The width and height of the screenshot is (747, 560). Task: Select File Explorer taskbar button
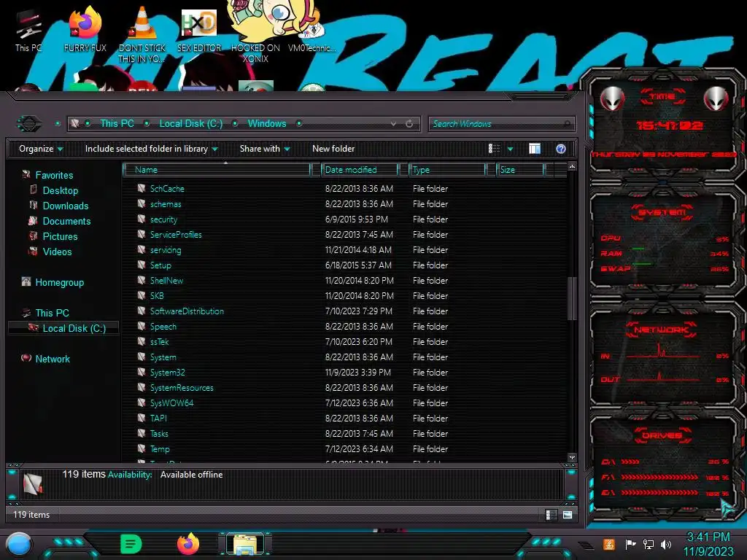coord(245,544)
